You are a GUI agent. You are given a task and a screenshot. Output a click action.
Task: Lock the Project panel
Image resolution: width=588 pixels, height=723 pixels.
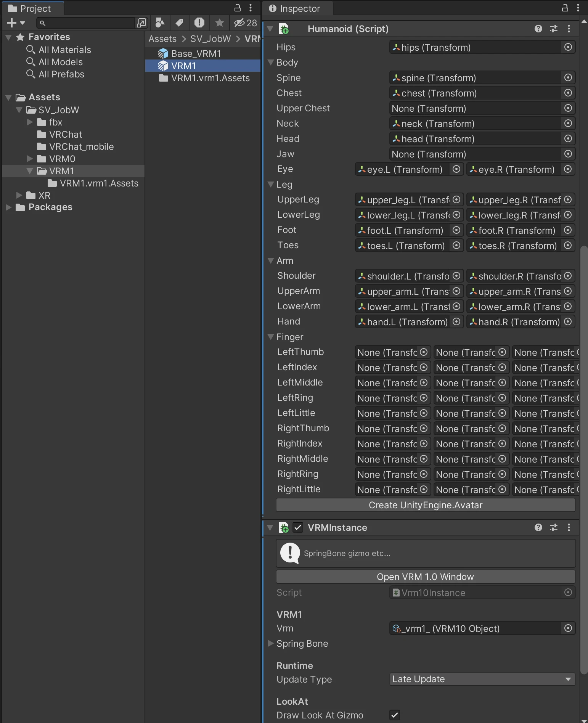237,8
